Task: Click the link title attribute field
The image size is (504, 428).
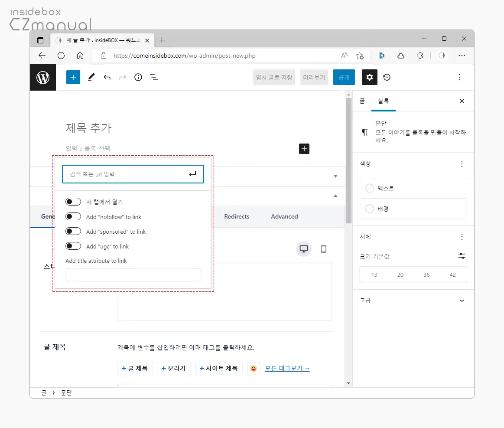Action: (133, 274)
